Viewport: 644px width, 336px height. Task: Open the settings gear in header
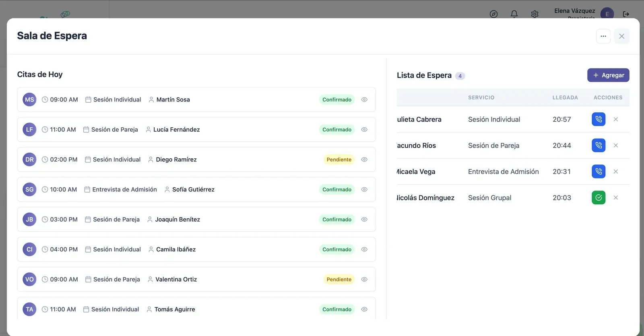[x=535, y=14]
